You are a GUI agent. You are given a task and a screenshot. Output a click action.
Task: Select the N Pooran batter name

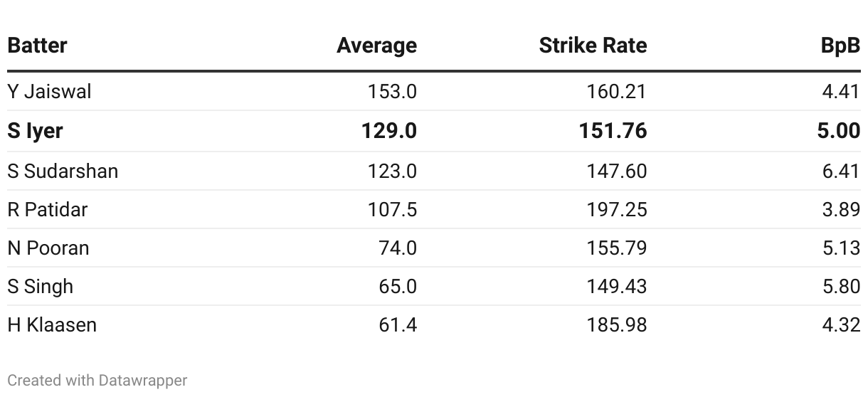(48, 248)
